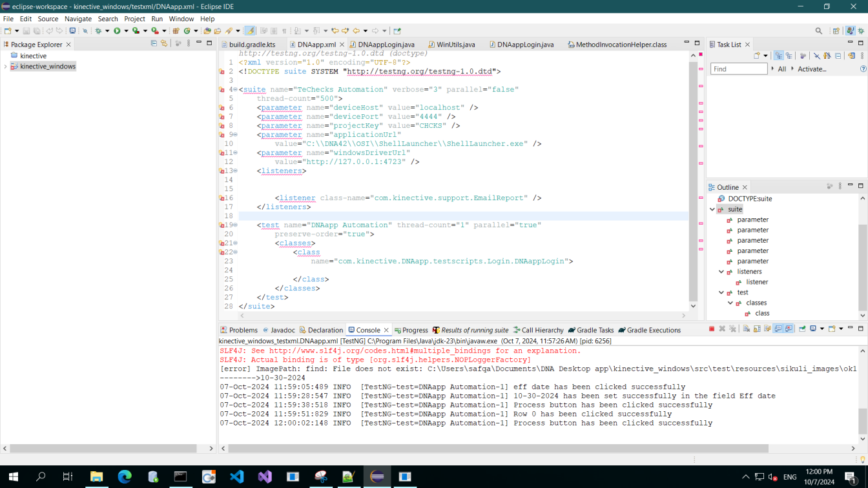The width and height of the screenshot is (868, 488).
Task: Click the green Run button in toolbar
Action: coord(117,31)
